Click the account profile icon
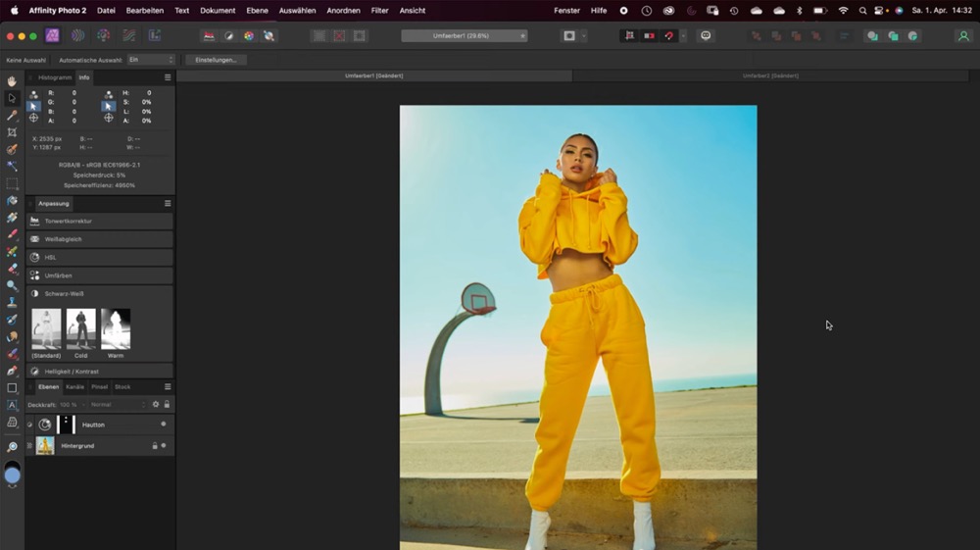This screenshot has width=980, height=550. pos(963,36)
